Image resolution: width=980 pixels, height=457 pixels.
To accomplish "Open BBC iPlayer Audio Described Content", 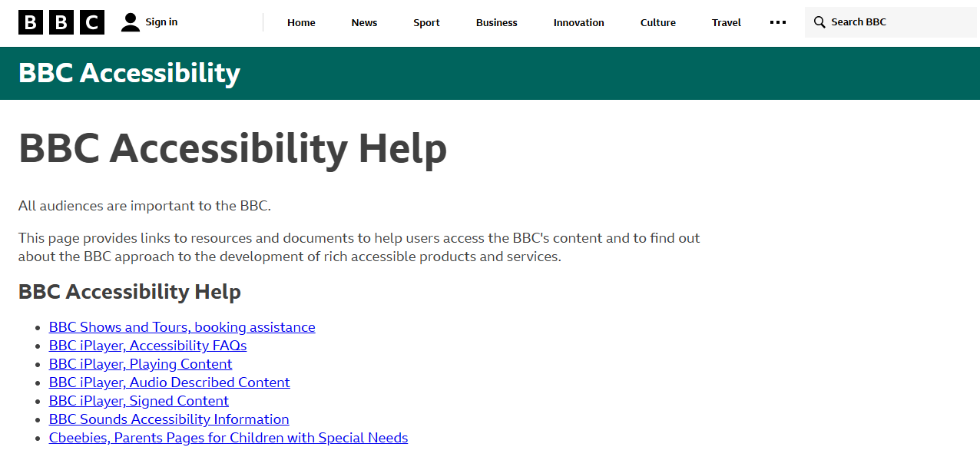I will click(169, 382).
